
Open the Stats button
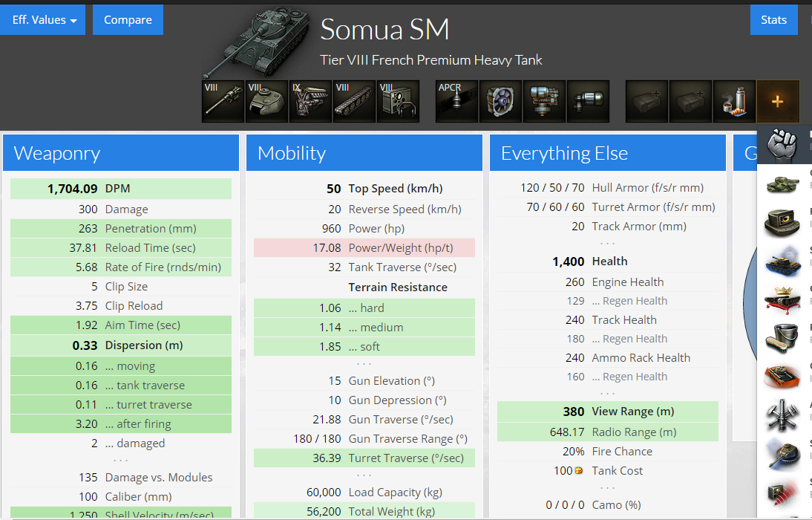773,20
